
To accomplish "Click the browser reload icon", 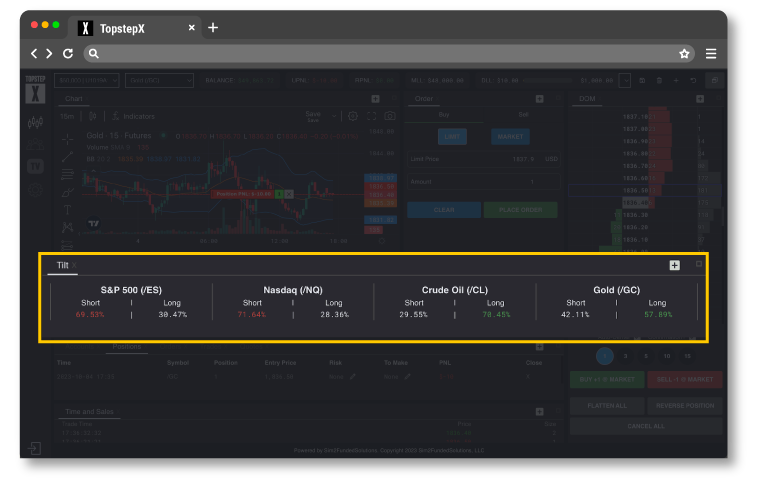I will coord(68,54).
